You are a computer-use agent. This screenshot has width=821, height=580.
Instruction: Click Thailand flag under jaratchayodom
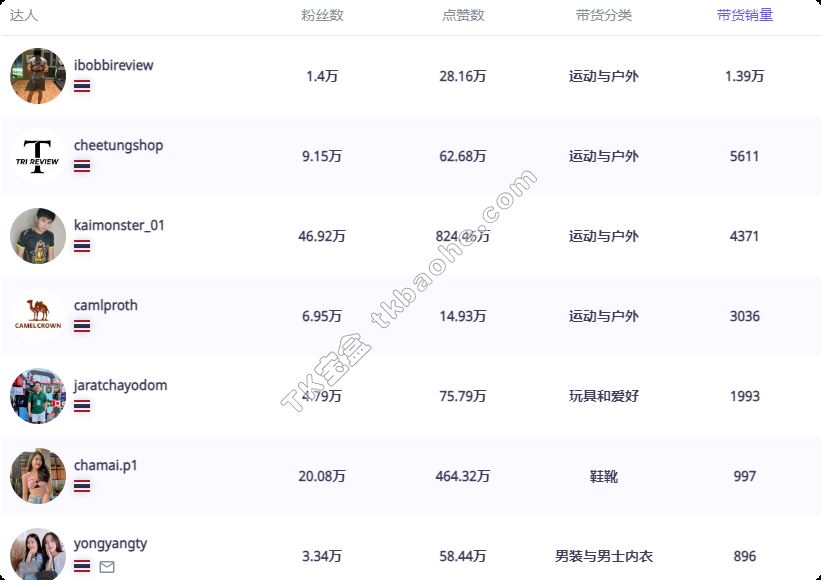(82, 406)
